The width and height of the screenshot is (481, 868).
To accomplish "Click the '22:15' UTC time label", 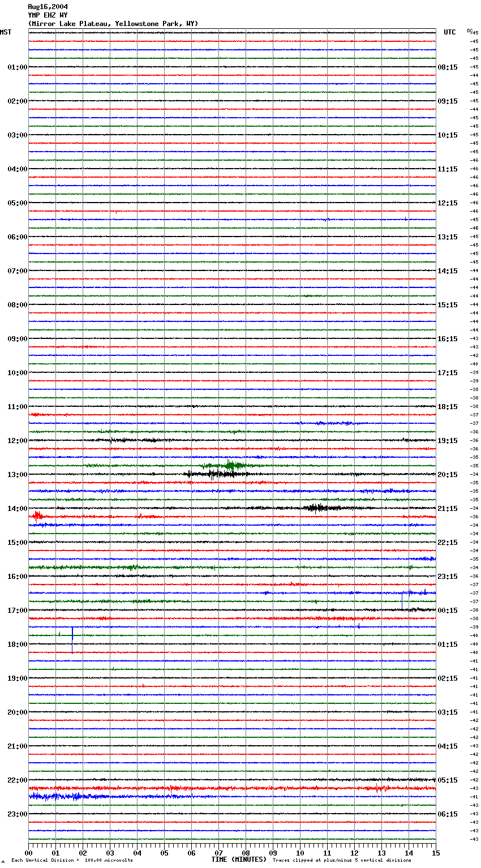I will point(448,543).
